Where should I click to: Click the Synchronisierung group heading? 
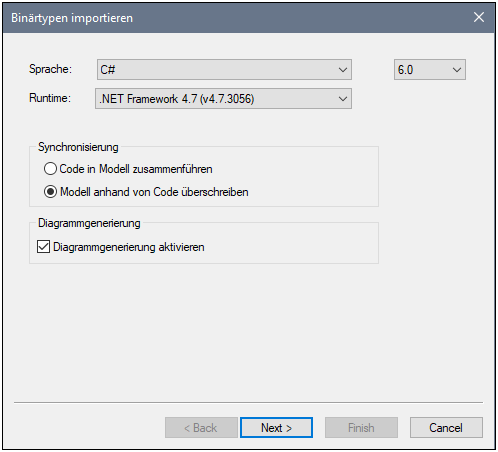click(78, 147)
